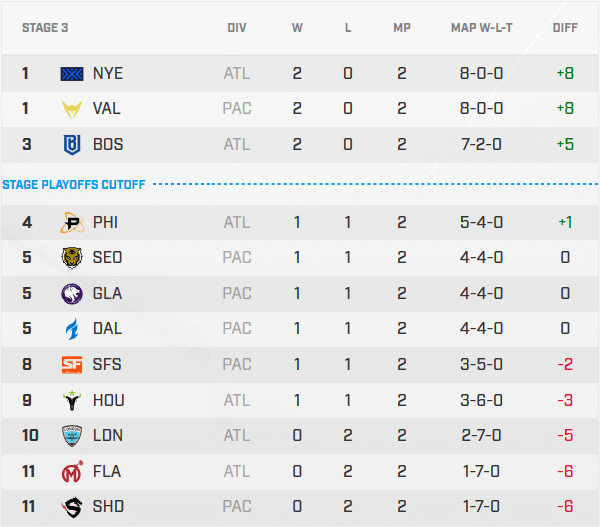Open the NYE team name link
600x527 pixels.
[108, 73]
